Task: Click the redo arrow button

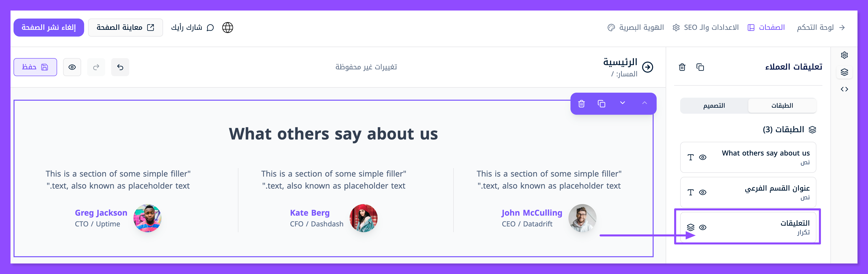Action: (x=96, y=67)
